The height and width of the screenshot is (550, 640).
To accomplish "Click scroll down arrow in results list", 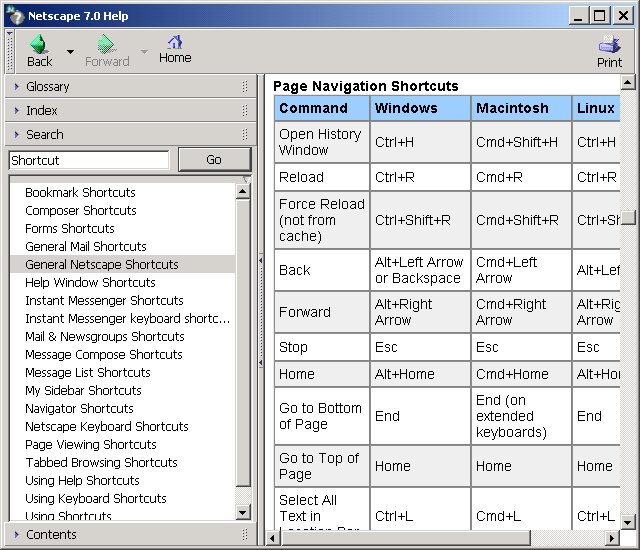I will 243,513.
